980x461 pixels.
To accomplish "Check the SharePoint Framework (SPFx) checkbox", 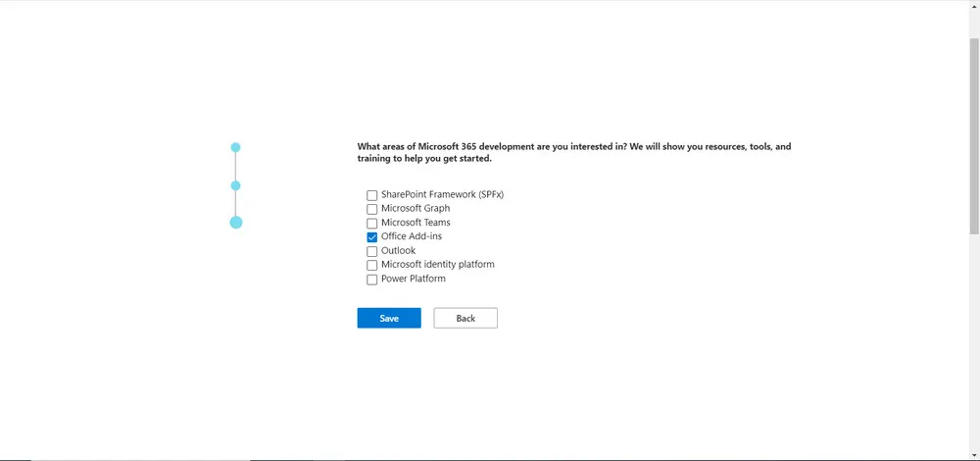I will coord(372,195).
